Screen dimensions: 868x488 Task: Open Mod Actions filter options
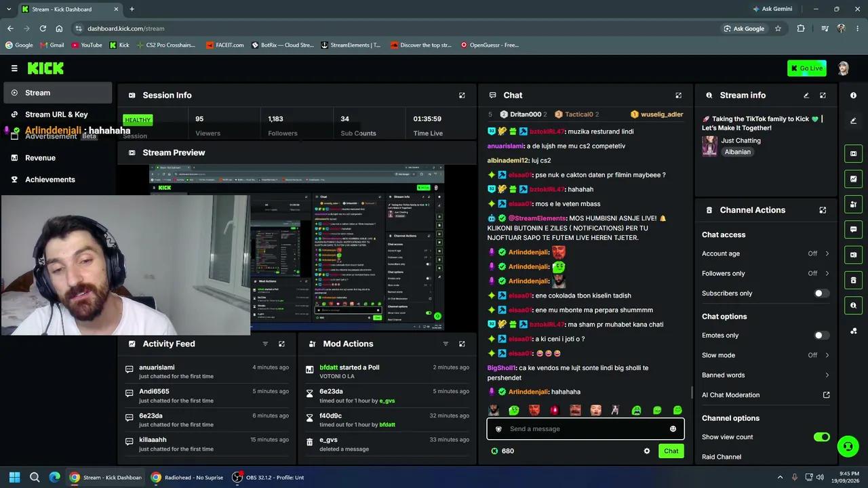click(x=446, y=344)
